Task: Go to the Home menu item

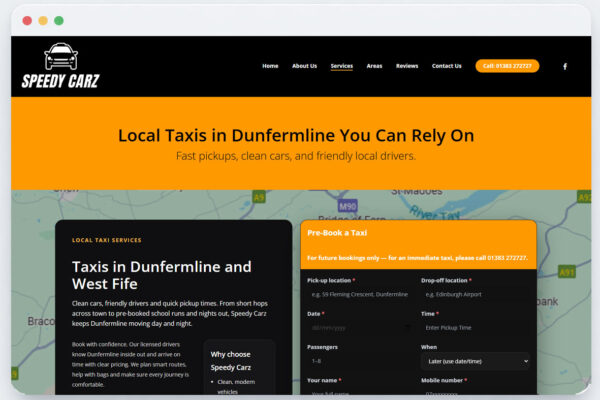Action: (x=270, y=66)
